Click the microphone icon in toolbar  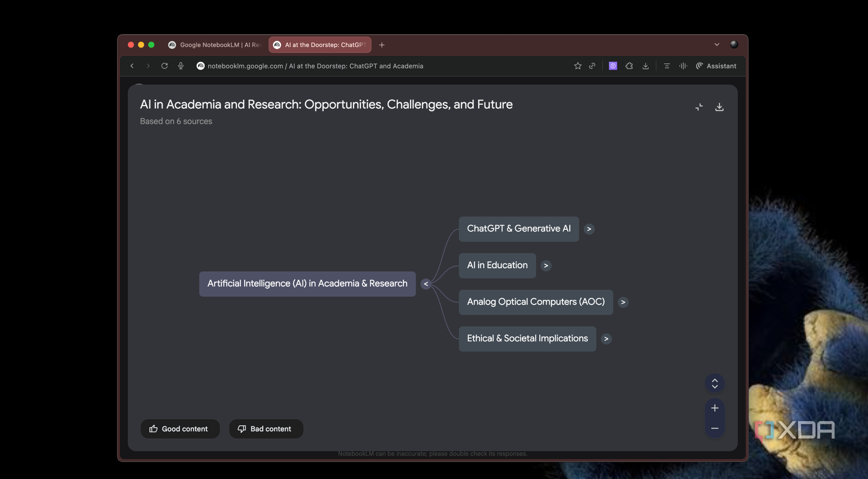180,66
